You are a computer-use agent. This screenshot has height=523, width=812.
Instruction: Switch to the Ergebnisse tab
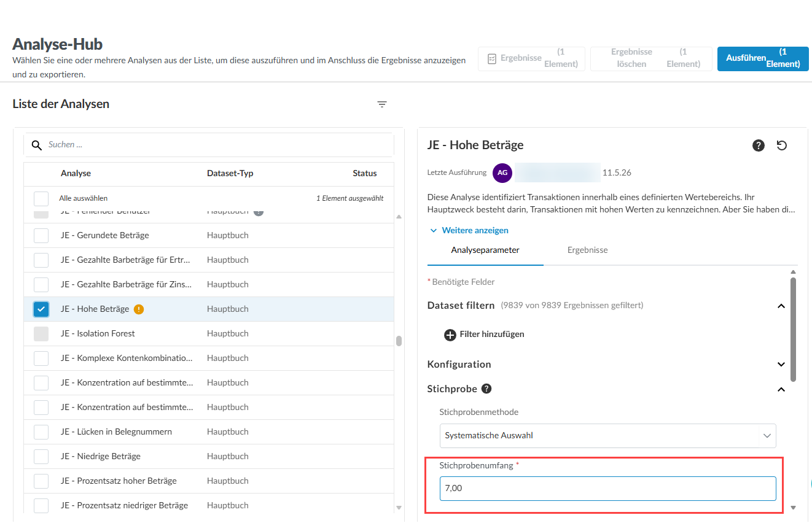point(588,250)
